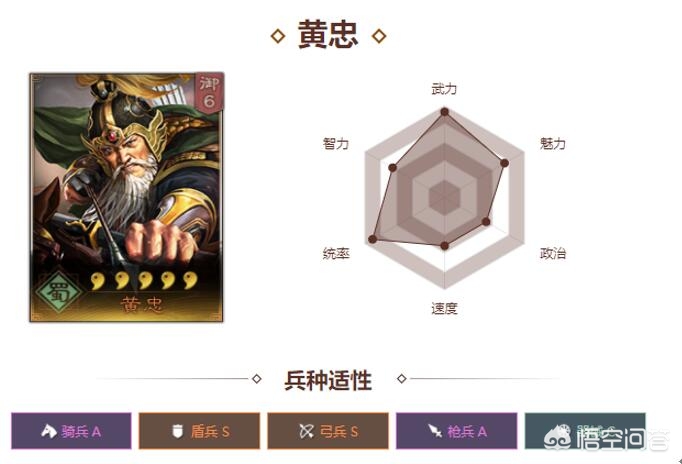Click the 御 6 cost badge

tap(209, 93)
